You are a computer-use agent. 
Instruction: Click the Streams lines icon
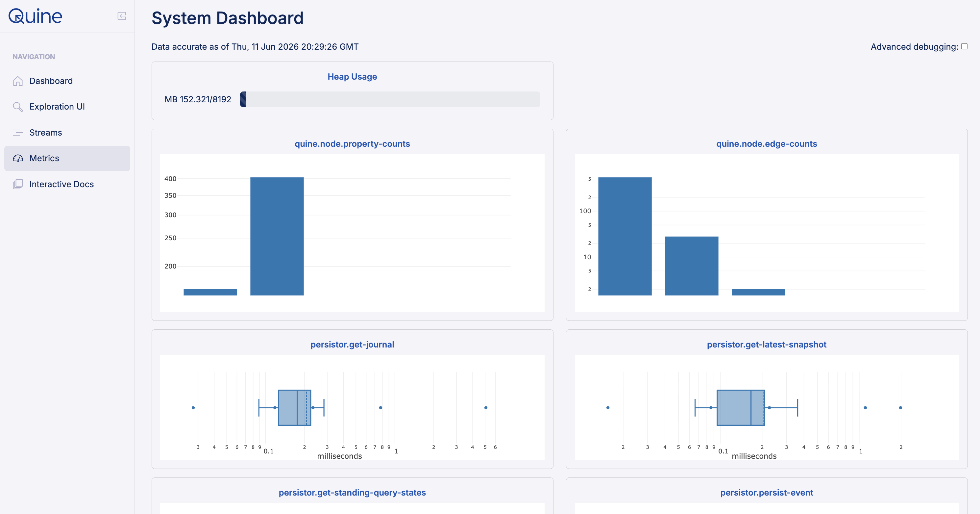[18, 133]
